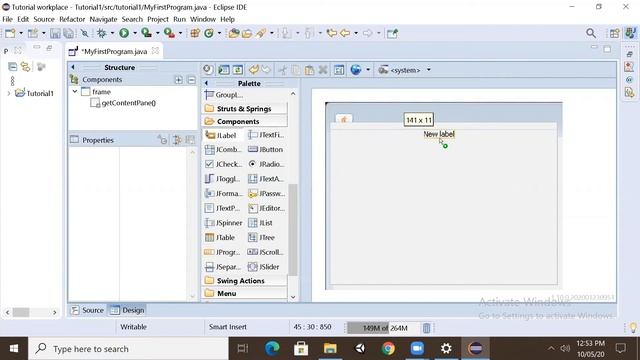Click Test/Preview icon in designer toolbar
Viewport: 640px width, 360px height.
click(224, 70)
